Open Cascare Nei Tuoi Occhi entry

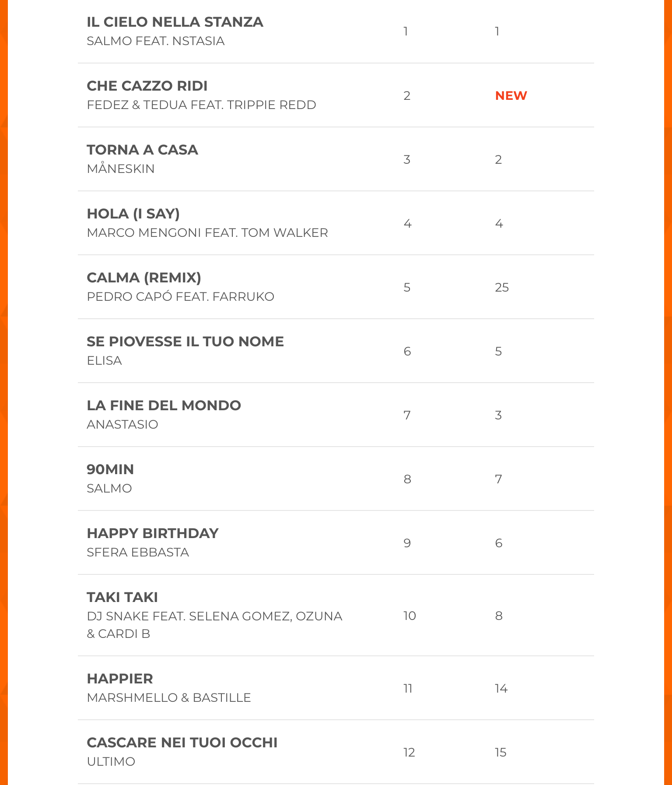(x=182, y=743)
